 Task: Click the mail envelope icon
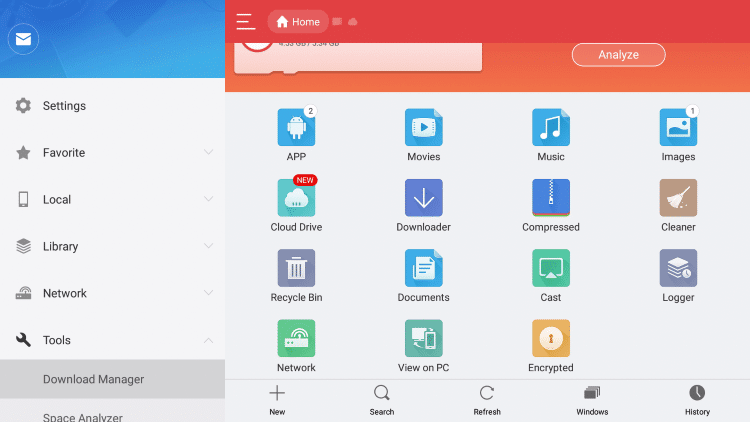pos(23,39)
